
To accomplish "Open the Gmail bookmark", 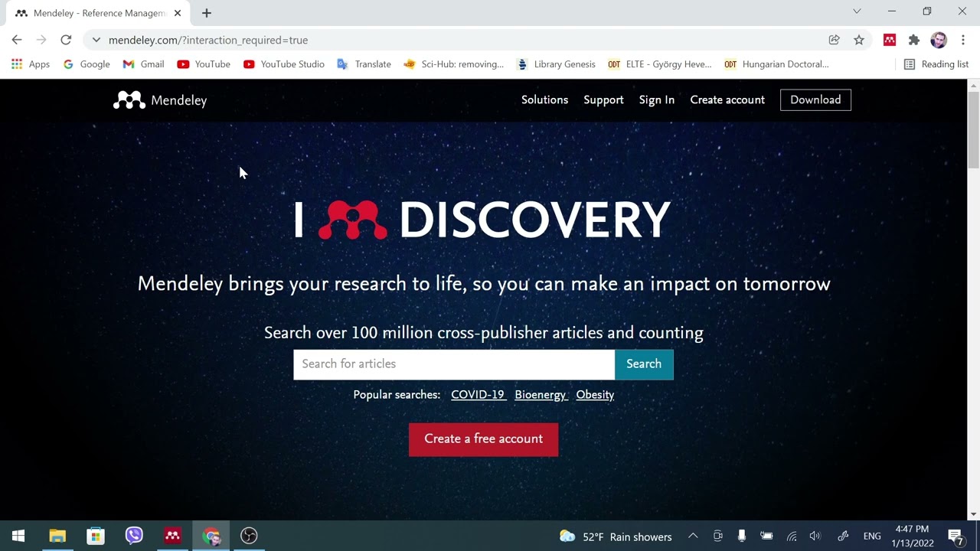I will tap(144, 64).
